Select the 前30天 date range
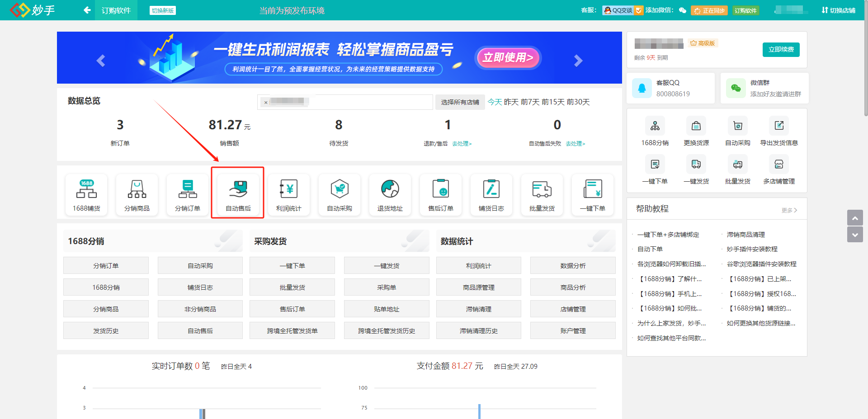Image resolution: width=868 pixels, height=419 pixels. pyautogui.click(x=578, y=102)
